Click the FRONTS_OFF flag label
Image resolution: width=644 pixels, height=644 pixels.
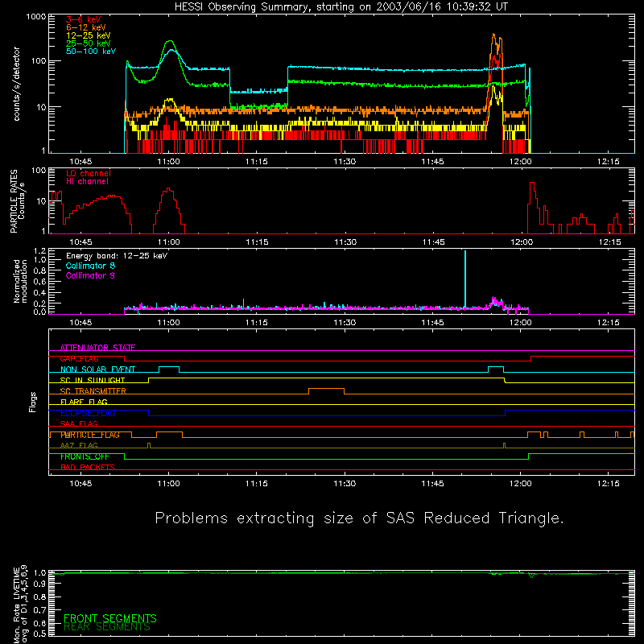85,456
